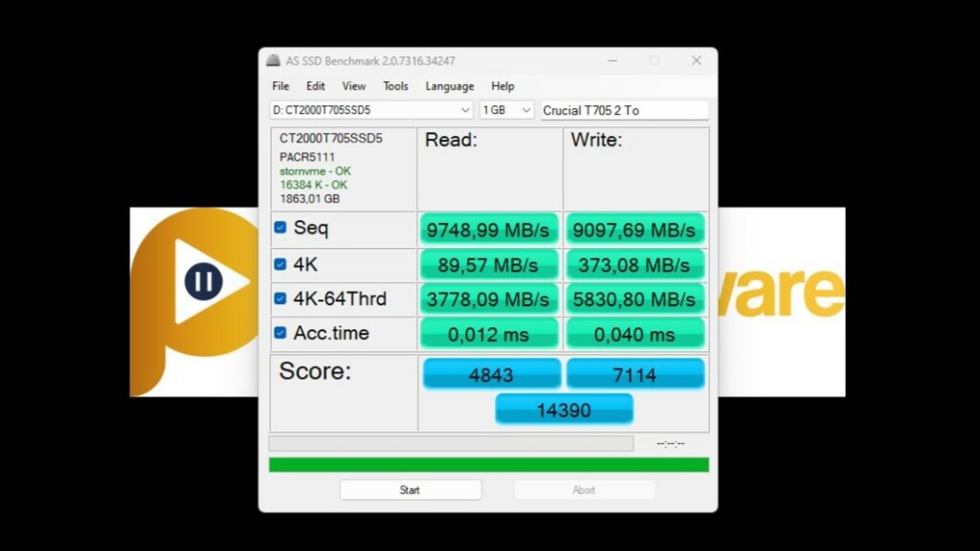Open the Language menu

450,86
